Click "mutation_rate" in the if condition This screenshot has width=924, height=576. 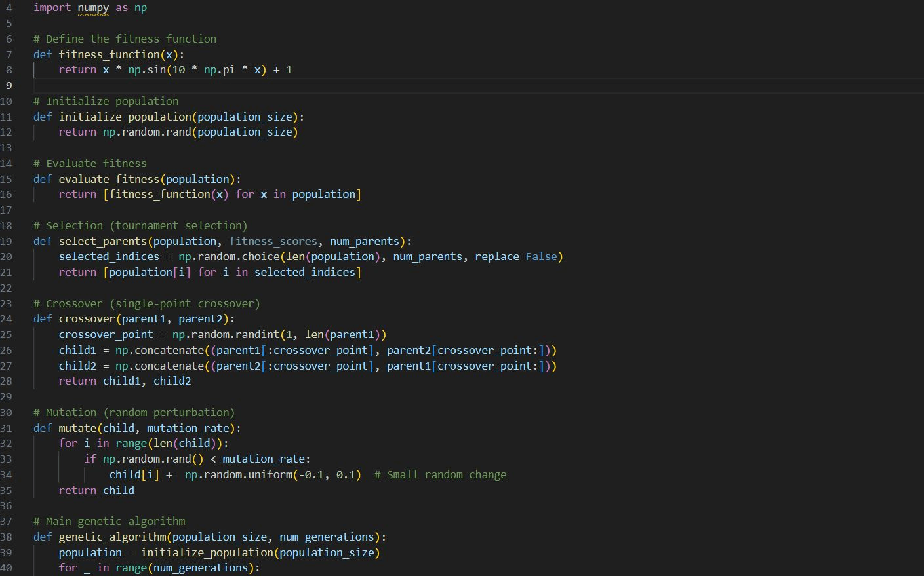pos(264,459)
